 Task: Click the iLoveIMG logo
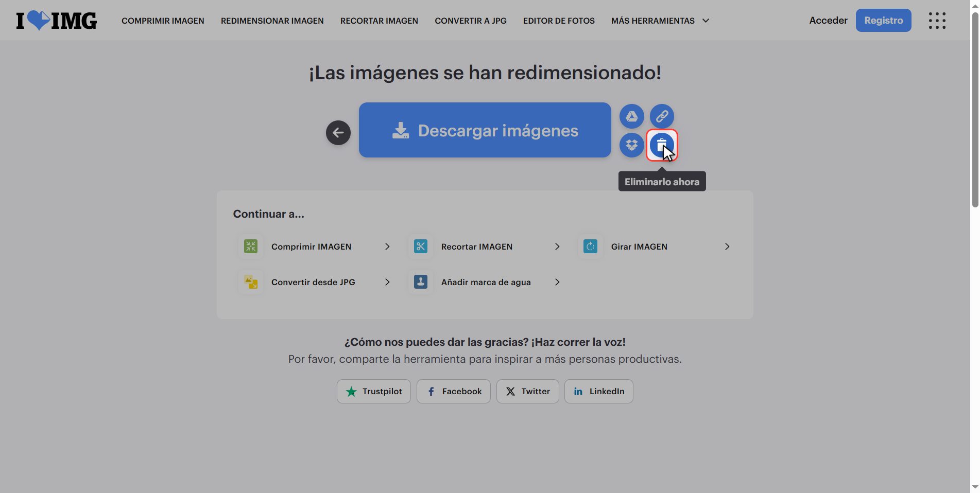pos(56,21)
